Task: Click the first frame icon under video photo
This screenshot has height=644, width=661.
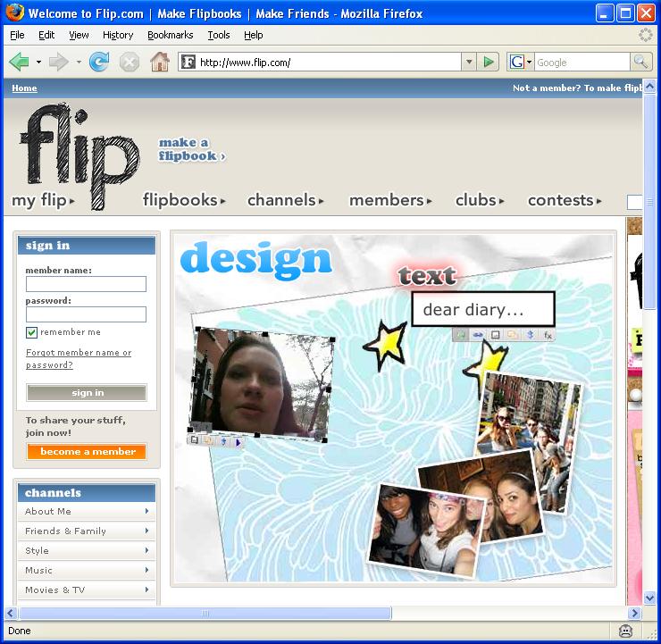Action: tap(195, 439)
